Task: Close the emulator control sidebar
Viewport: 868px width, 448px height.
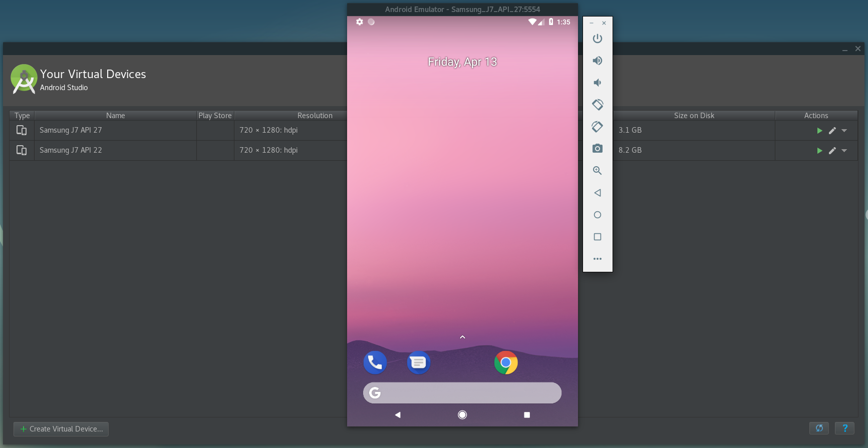Action: pyautogui.click(x=604, y=23)
